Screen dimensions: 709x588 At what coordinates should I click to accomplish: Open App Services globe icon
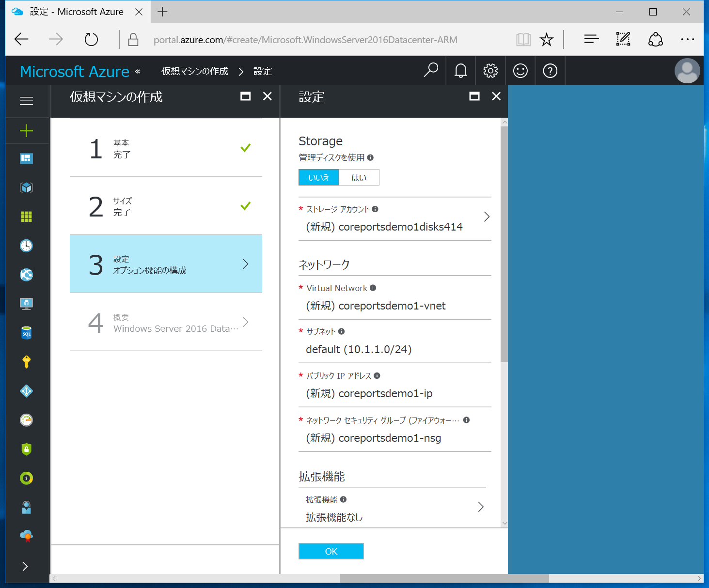(26, 275)
